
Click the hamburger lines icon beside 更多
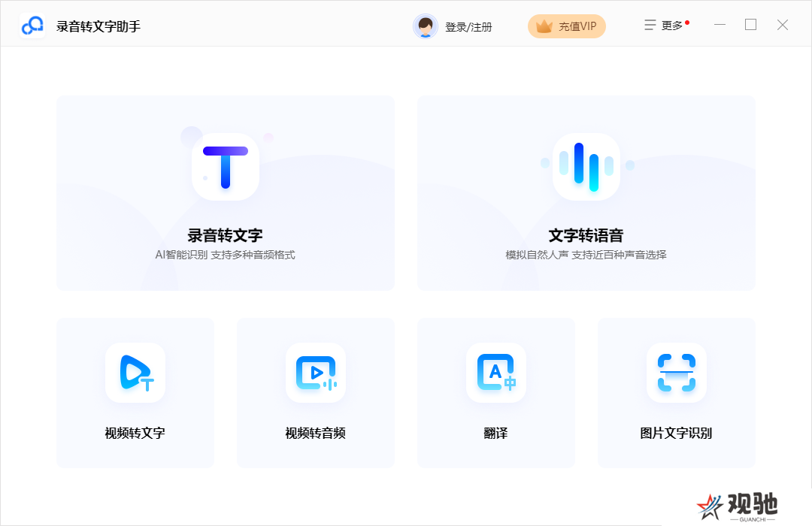point(650,25)
